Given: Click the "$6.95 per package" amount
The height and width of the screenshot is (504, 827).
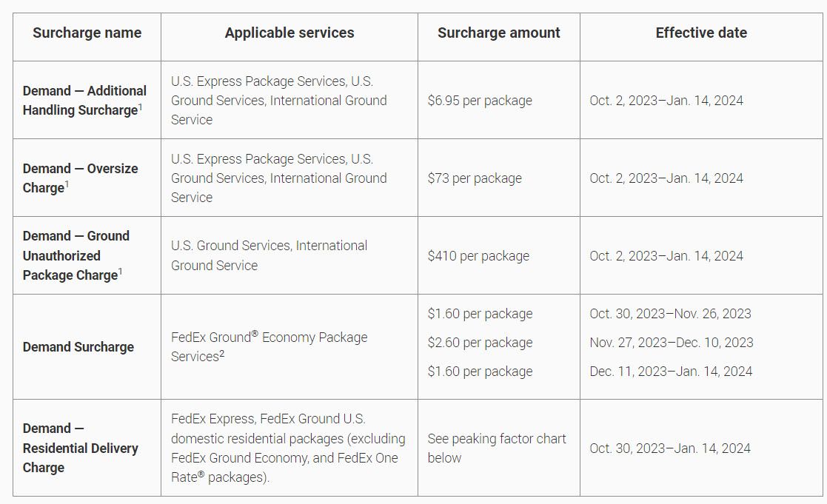Looking at the screenshot, I should pyautogui.click(x=480, y=101).
